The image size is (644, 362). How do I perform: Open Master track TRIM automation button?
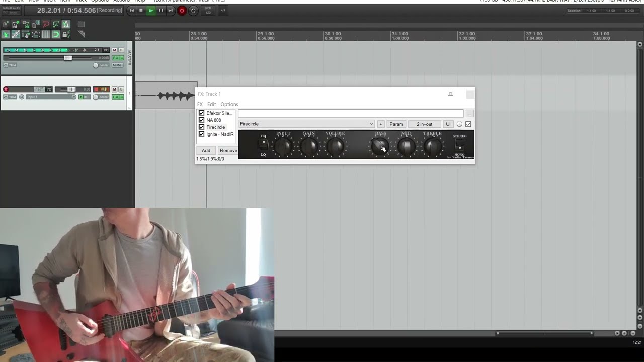(10, 65)
